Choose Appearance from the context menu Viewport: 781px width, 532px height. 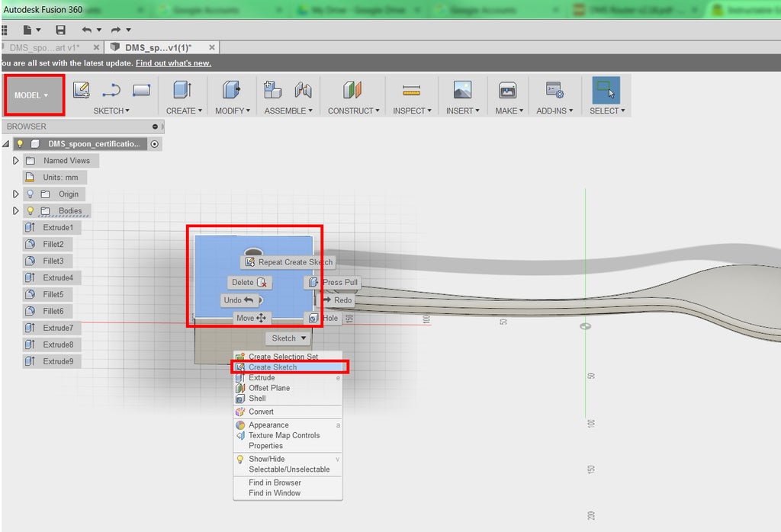pyautogui.click(x=288, y=425)
